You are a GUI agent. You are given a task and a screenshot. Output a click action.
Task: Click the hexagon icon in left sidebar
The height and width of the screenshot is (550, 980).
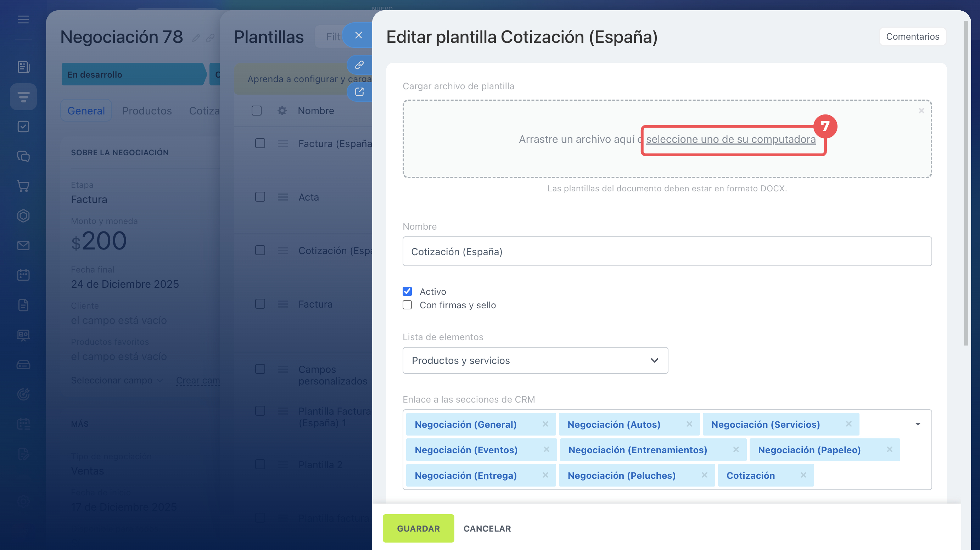(23, 216)
